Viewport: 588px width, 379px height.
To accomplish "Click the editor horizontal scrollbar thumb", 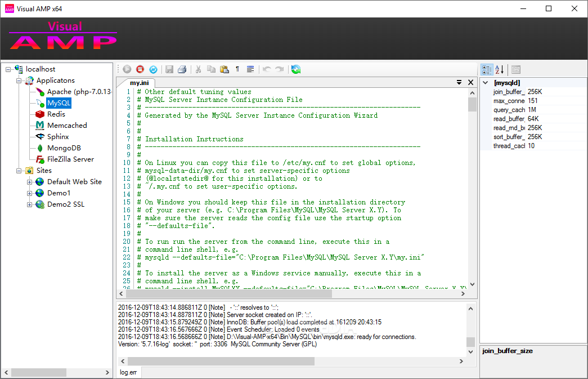I will pyautogui.click(x=228, y=294).
